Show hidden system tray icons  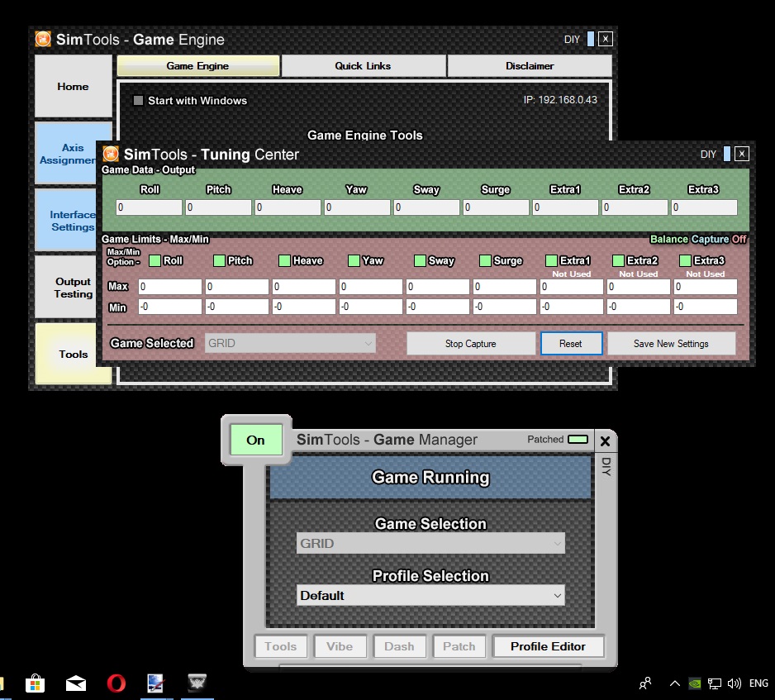pyautogui.click(x=675, y=683)
